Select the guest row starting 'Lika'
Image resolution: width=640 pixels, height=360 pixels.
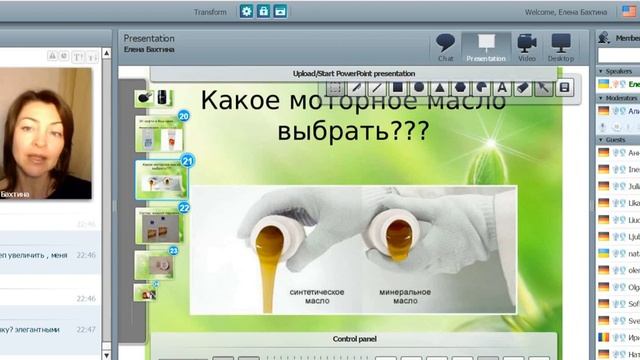click(618, 203)
